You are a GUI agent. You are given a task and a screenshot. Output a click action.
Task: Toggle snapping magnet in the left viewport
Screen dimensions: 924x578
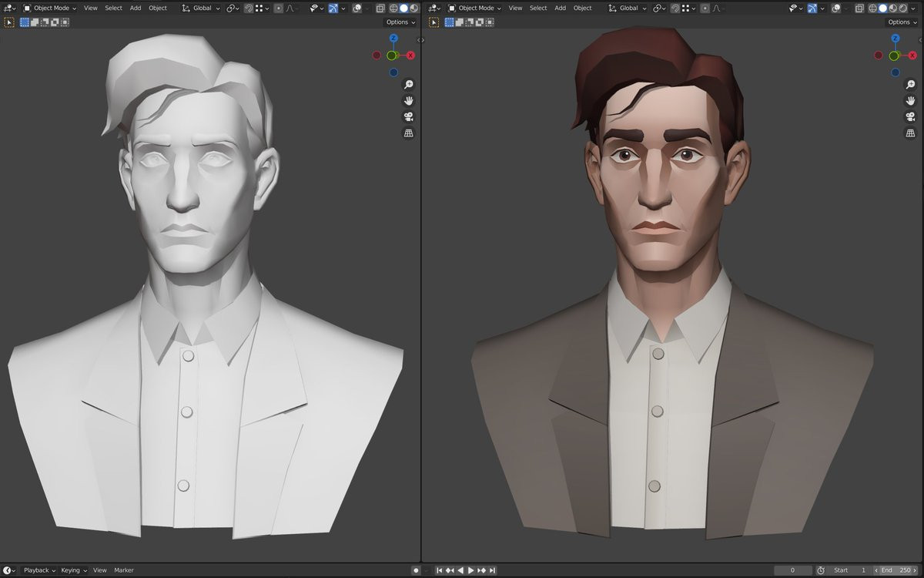click(250, 8)
